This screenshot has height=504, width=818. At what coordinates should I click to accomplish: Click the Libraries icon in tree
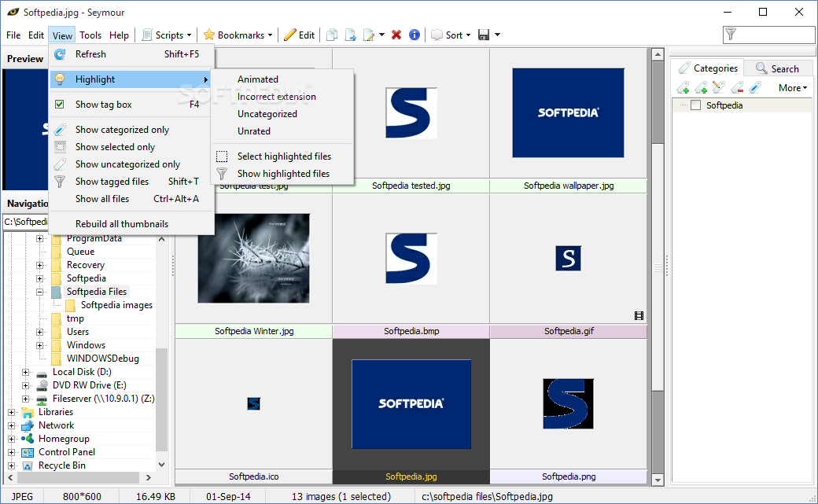coord(28,412)
